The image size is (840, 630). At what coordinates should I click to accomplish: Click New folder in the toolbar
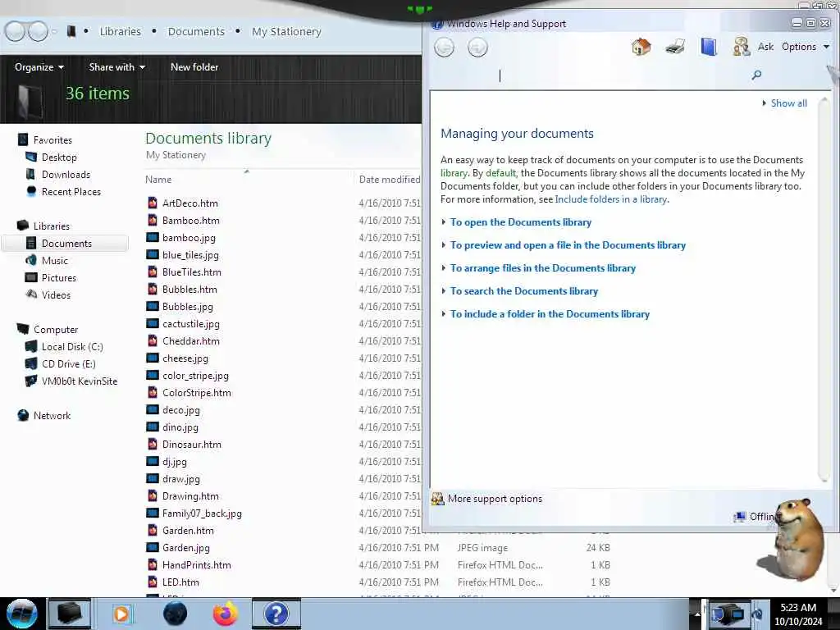(194, 67)
